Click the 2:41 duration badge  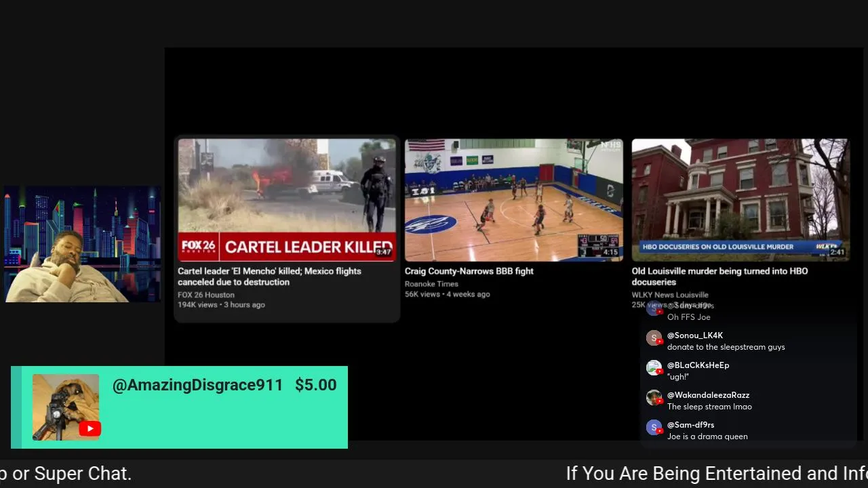(837, 252)
